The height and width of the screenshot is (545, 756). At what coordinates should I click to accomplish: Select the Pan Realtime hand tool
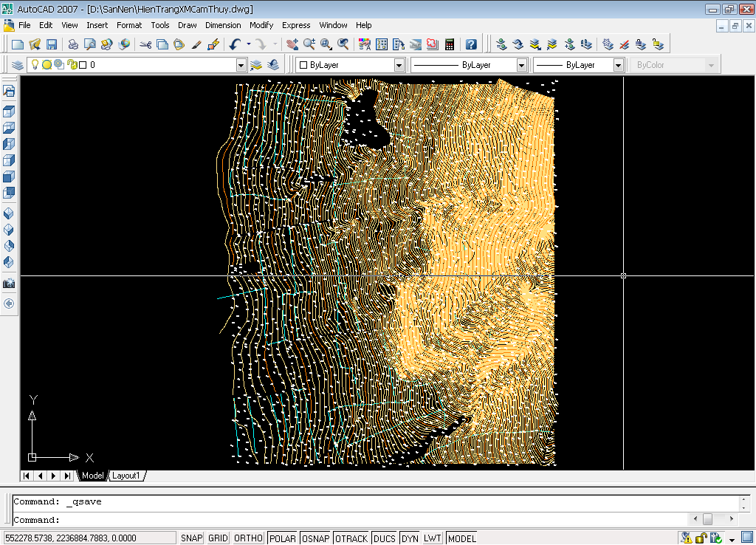(x=292, y=44)
